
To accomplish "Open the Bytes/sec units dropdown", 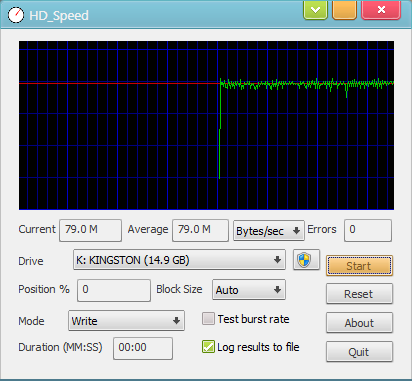I will click(269, 230).
